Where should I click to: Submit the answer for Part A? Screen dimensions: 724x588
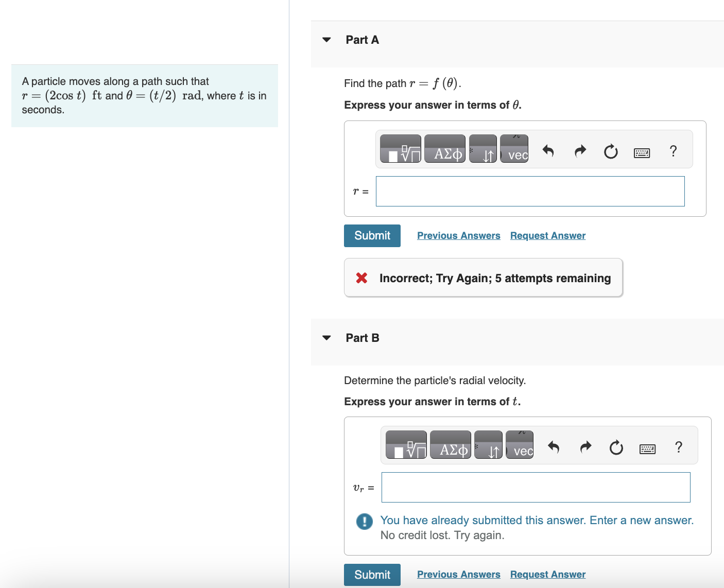[372, 235]
